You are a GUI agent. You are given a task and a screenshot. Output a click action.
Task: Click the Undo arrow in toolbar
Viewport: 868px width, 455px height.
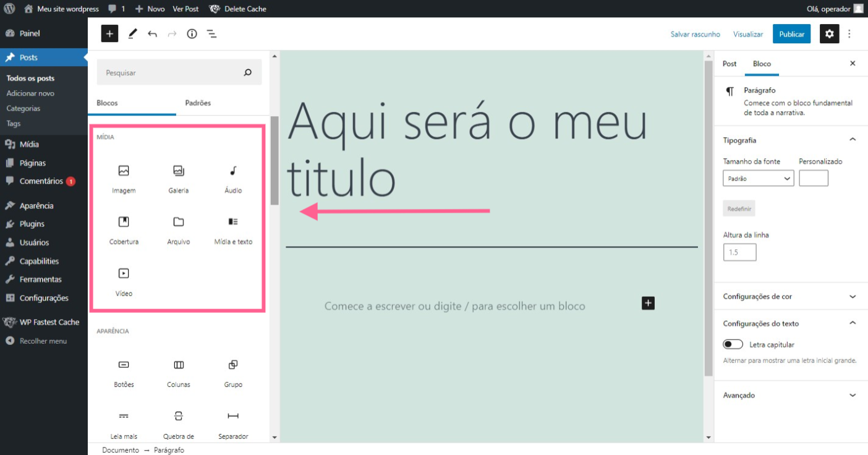pyautogui.click(x=152, y=34)
